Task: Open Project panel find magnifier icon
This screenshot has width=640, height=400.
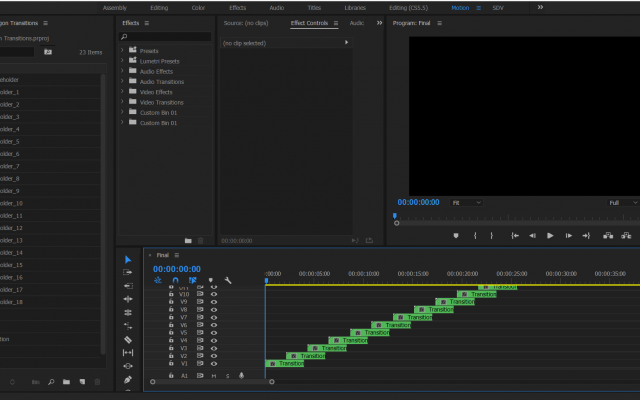Action: 51,382
